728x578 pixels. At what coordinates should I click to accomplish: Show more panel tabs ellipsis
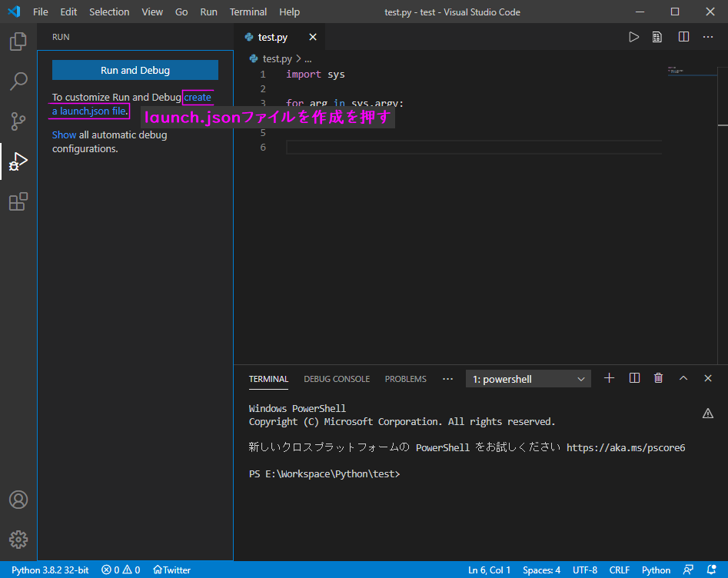(447, 379)
